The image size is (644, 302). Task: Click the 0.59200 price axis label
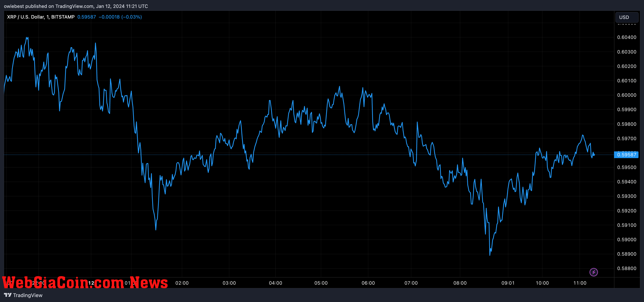pyautogui.click(x=627, y=211)
